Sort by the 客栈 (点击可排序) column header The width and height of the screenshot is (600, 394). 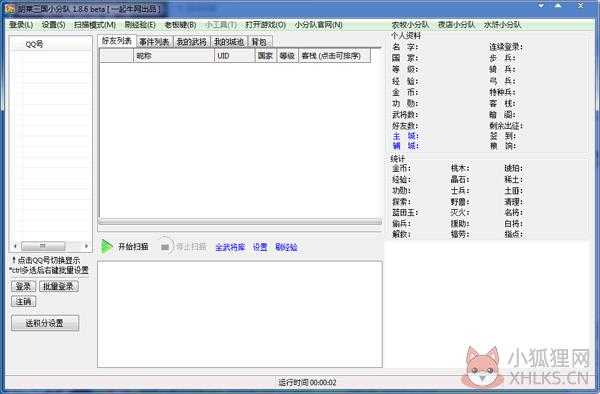[334, 56]
